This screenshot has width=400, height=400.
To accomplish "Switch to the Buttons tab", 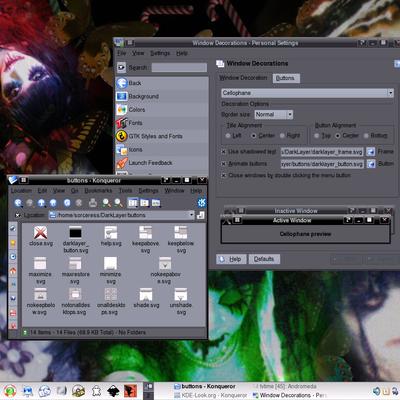I will (x=286, y=78).
